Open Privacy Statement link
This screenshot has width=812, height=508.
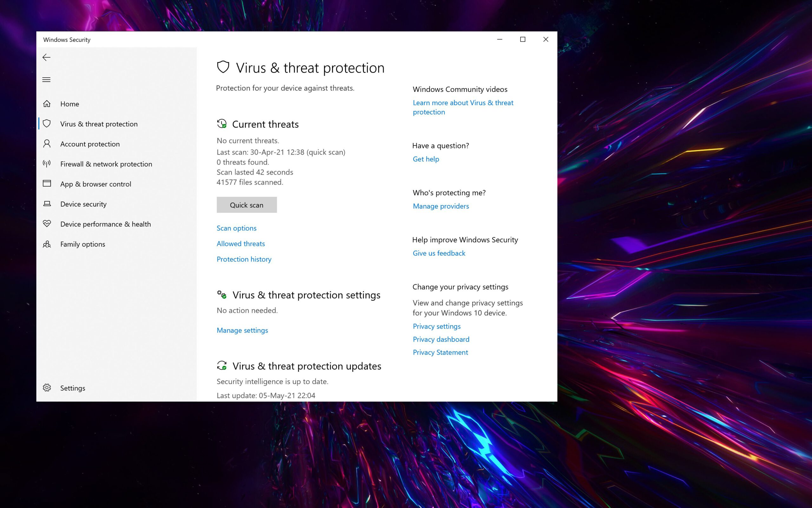coord(440,352)
